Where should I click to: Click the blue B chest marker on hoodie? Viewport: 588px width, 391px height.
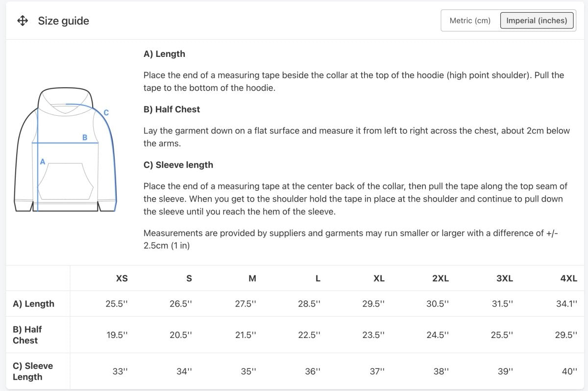(85, 138)
